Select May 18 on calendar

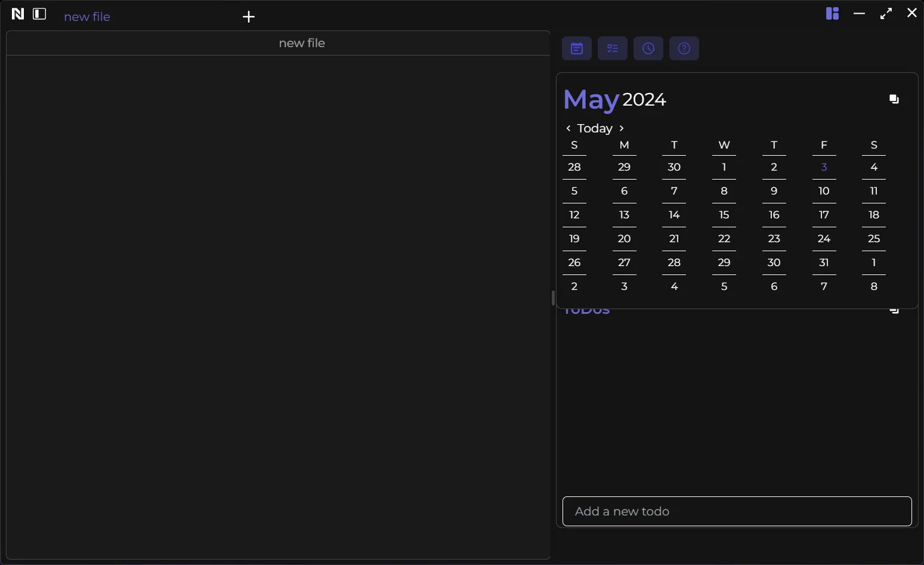tap(874, 215)
